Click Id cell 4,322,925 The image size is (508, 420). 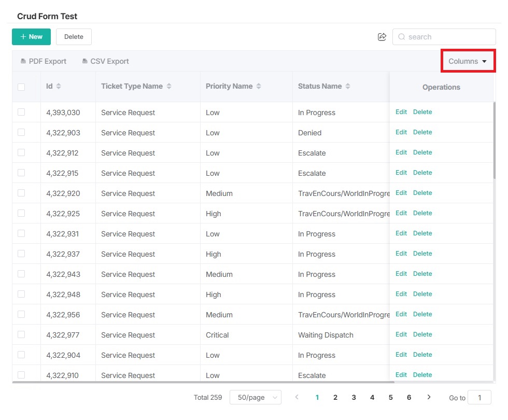point(63,214)
